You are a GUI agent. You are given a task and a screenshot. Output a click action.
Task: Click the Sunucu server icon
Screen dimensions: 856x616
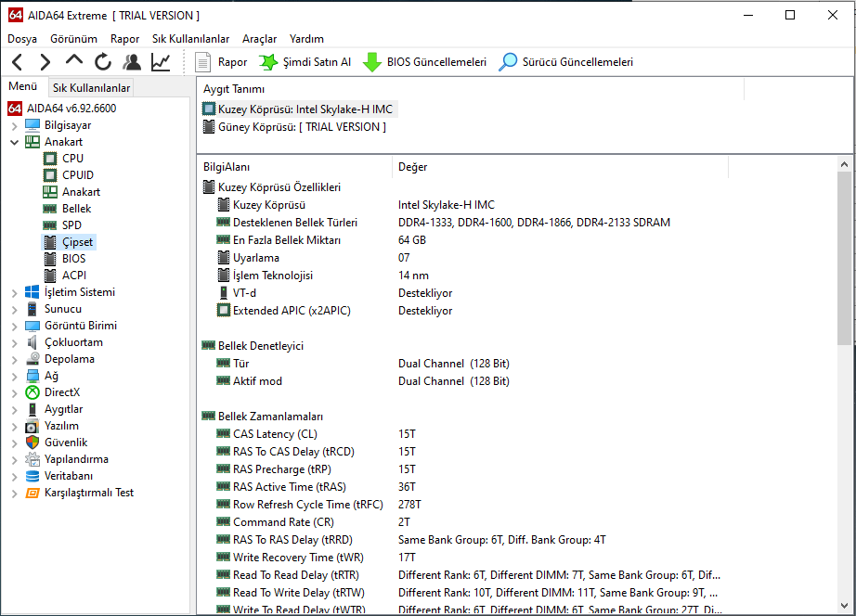point(32,309)
